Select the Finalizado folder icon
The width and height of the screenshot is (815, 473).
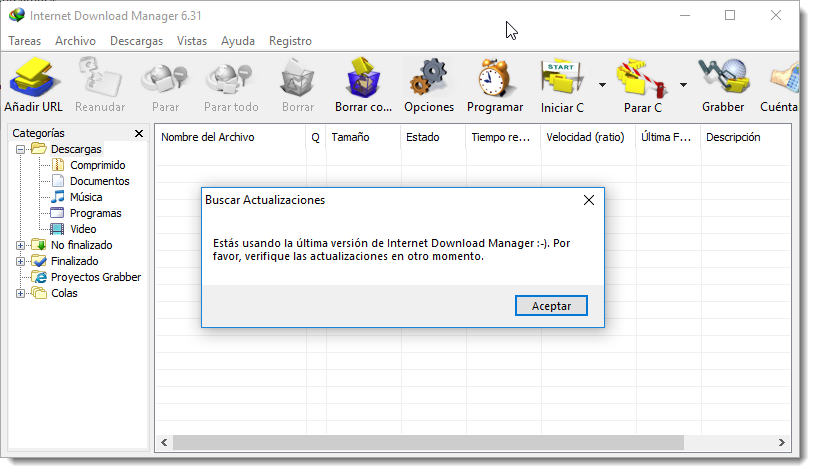(x=38, y=261)
